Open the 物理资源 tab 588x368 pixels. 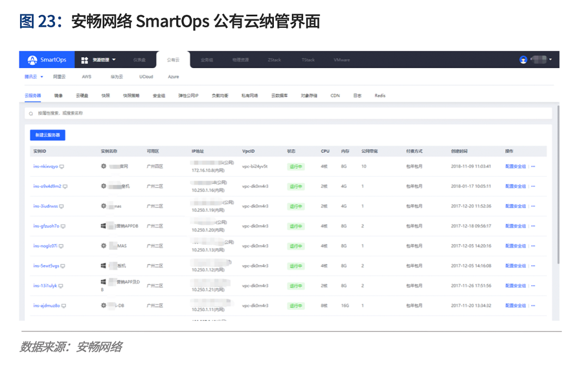tap(241, 60)
